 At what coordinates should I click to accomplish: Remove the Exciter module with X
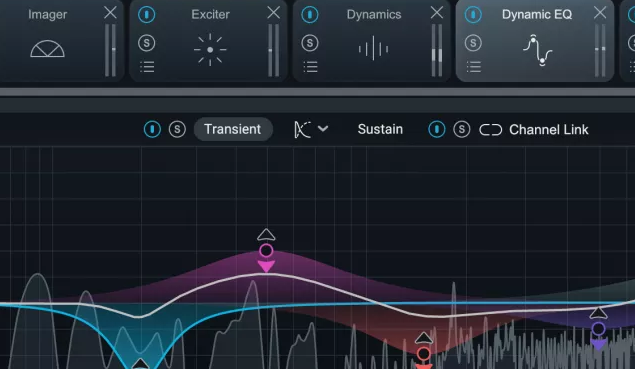tap(274, 13)
